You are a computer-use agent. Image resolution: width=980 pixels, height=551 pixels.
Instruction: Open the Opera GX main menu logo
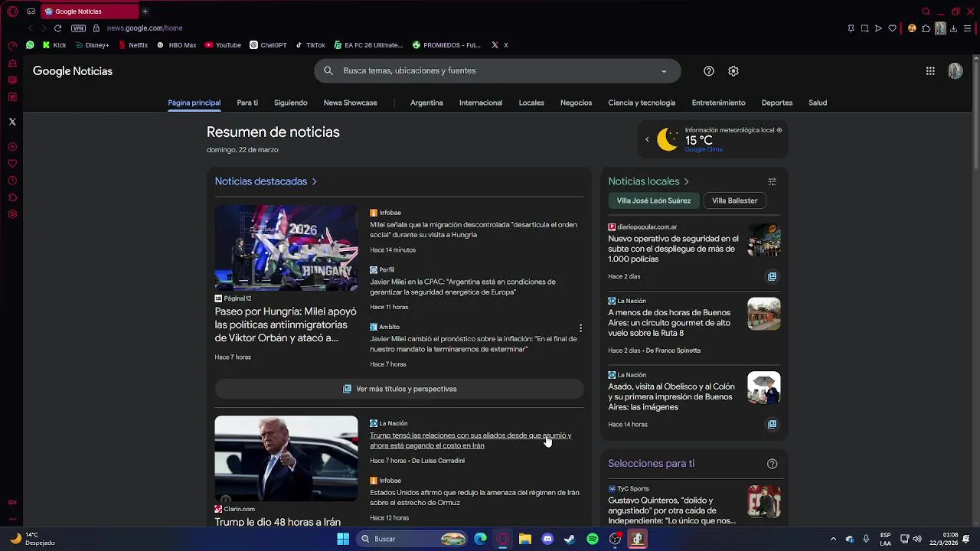point(12,11)
